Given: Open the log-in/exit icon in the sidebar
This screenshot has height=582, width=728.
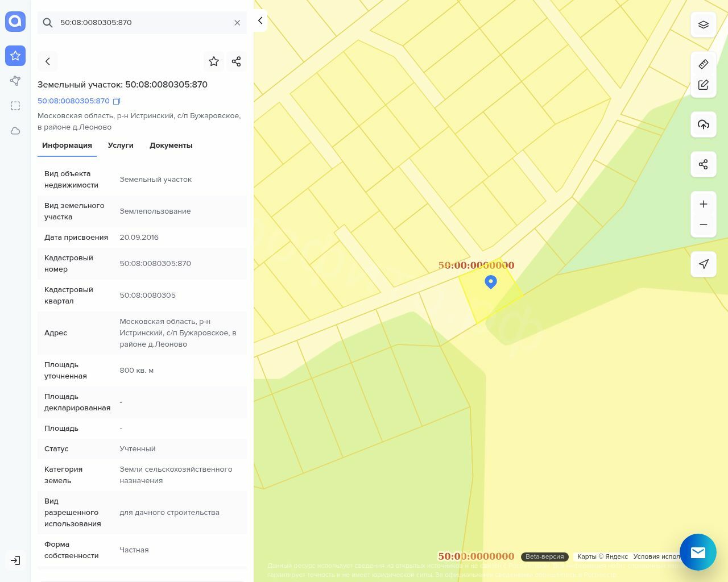Looking at the screenshot, I should (15, 560).
